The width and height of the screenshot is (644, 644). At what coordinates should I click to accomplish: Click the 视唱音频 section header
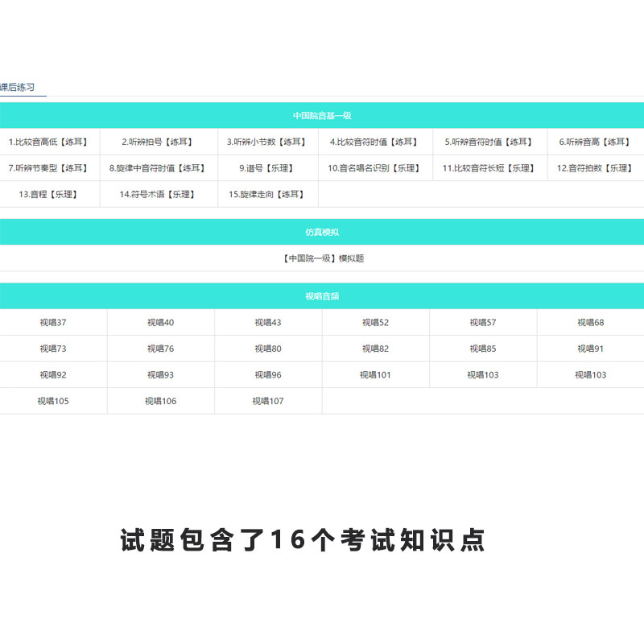322,296
